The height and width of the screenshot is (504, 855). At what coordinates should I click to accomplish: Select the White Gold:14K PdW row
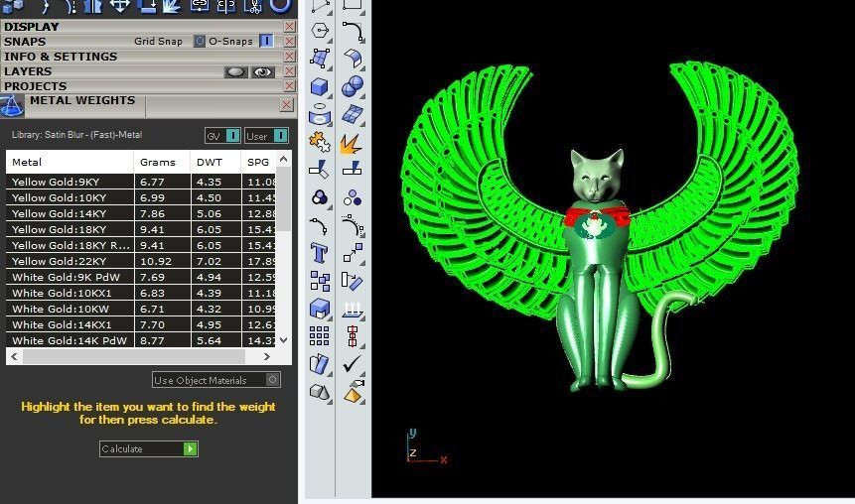click(x=141, y=340)
